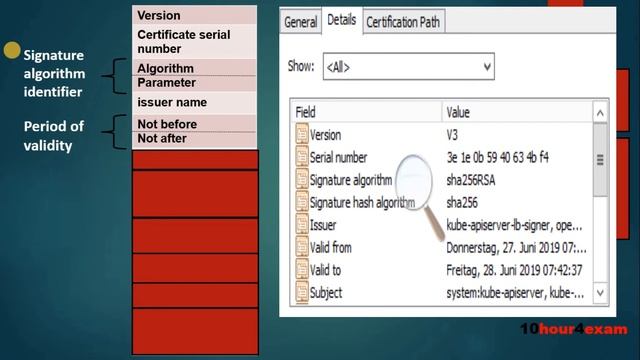
Task: Click the Valid to field icon
Action: click(302, 269)
